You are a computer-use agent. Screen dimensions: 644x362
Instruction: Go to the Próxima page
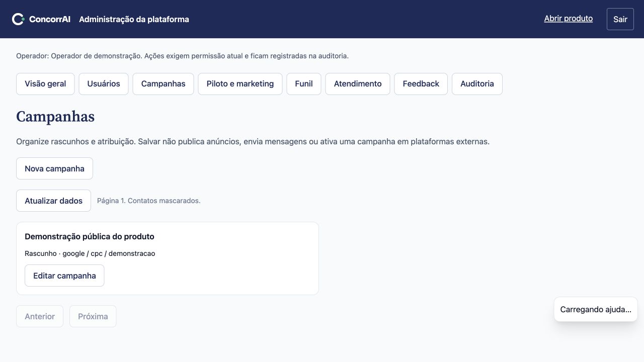93,316
